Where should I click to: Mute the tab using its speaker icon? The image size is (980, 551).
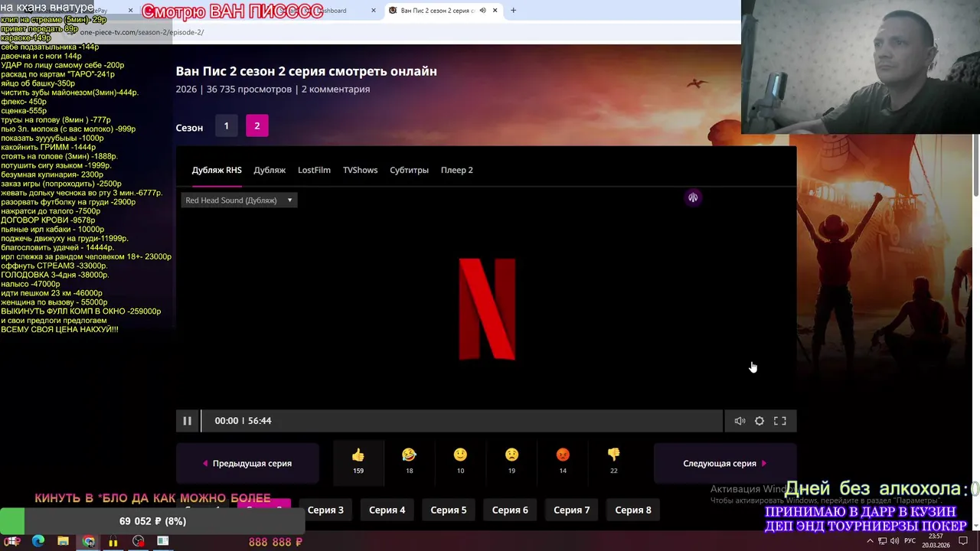coord(482,11)
